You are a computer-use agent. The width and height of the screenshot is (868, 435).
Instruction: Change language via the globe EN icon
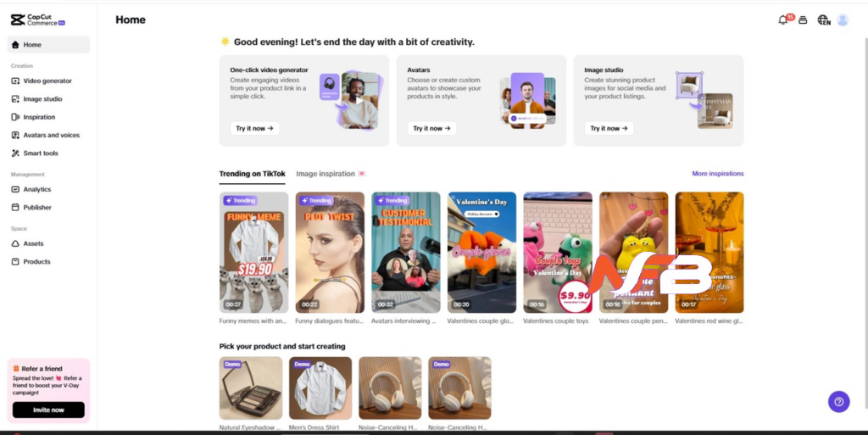[x=824, y=20]
